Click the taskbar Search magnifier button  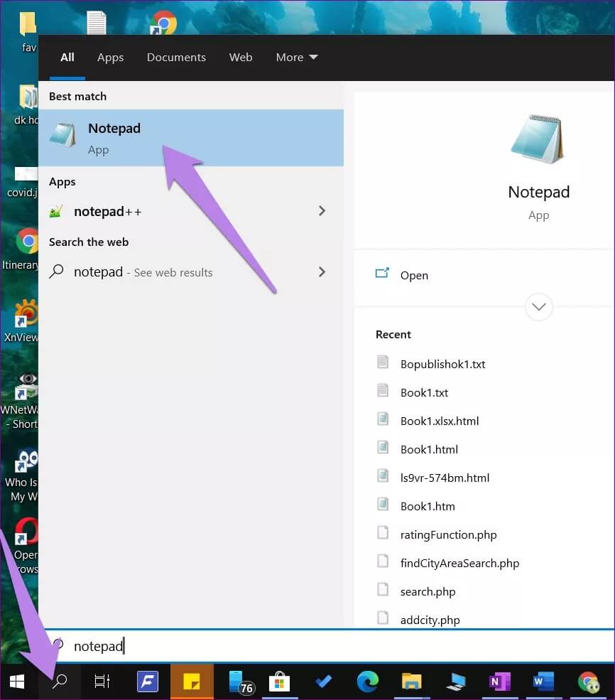coord(60,682)
